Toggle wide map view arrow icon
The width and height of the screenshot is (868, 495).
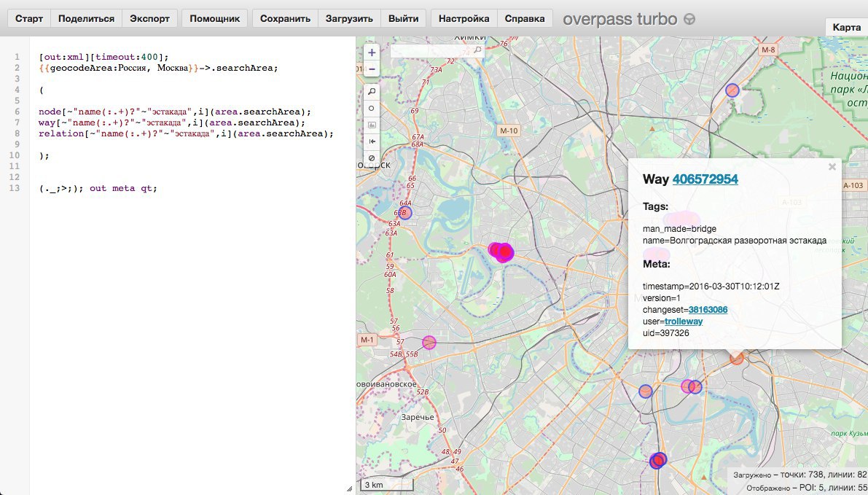[x=372, y=141]
